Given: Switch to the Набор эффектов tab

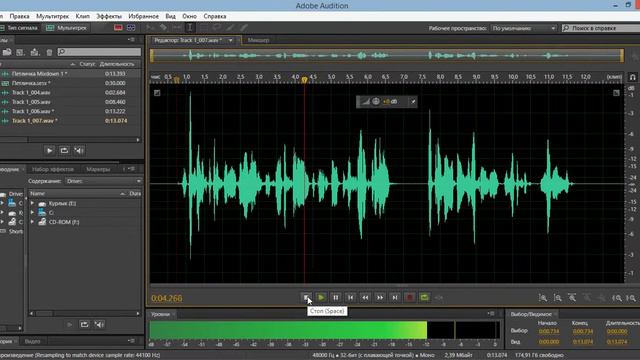Looking at the screenshot, I should 53,169.
